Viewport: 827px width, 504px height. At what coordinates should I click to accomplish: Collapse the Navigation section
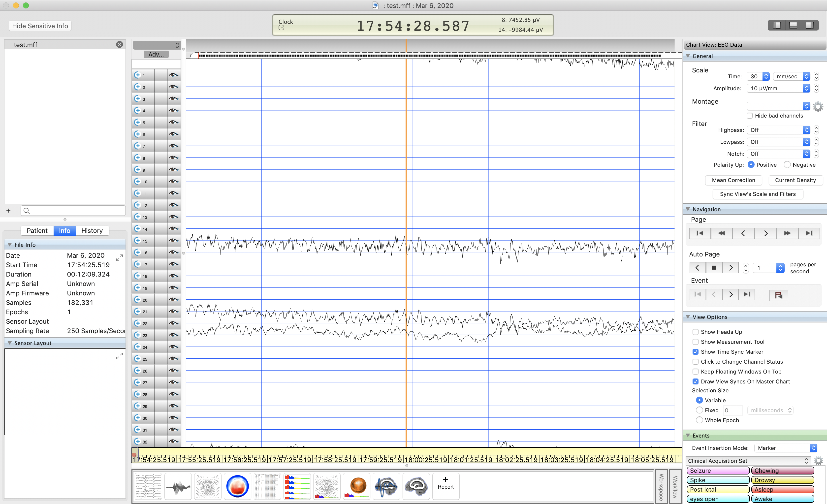(x=688, y=209)
